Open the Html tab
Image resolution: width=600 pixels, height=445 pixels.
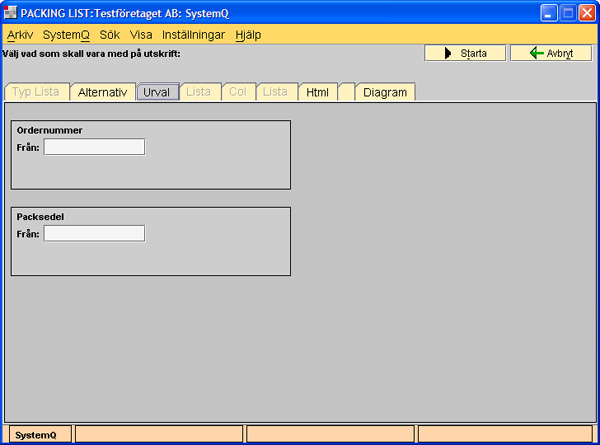click(318, 92)
